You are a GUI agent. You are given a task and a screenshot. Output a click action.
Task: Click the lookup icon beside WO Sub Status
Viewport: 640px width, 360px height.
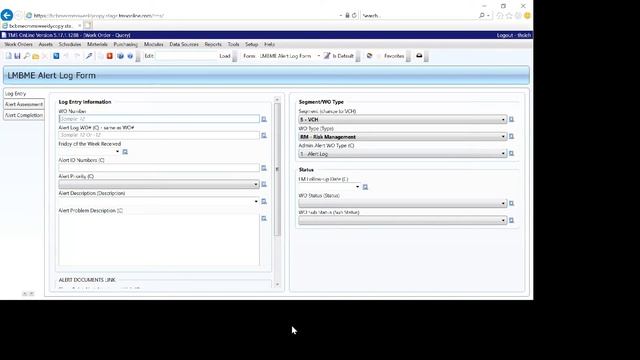pyautogui.click(x=511, y=220)
